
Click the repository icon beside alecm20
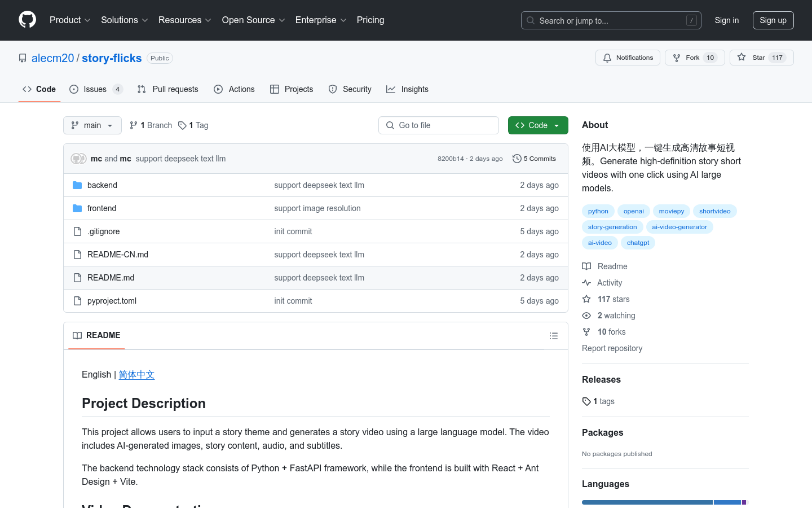[23, 58]
